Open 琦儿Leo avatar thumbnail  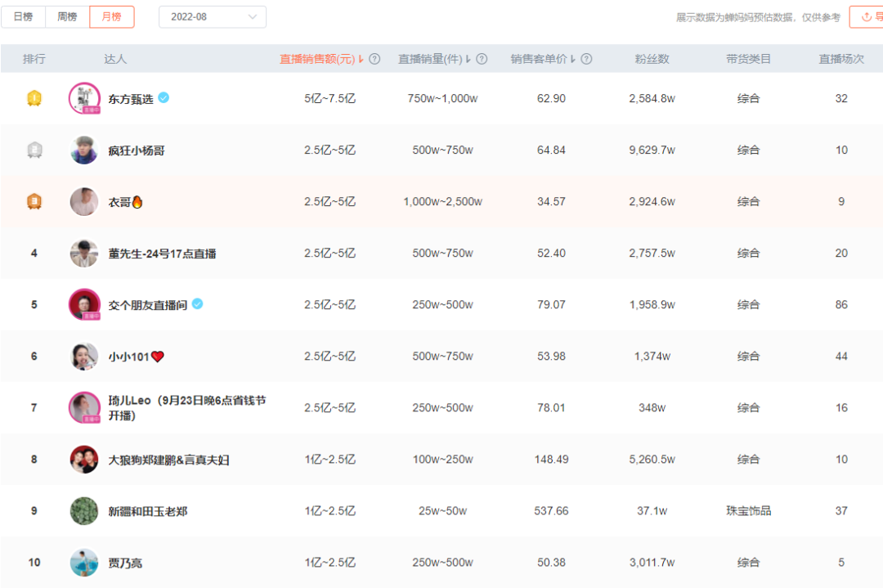(84, 408)
